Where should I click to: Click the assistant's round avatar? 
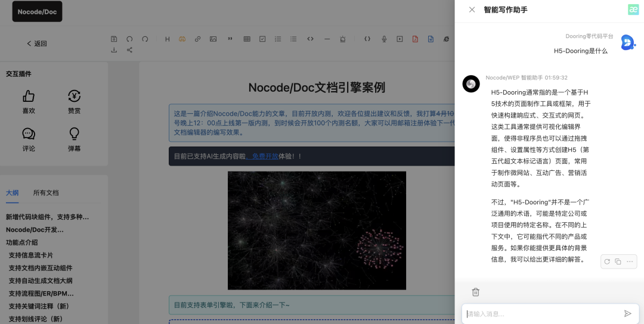471,83
